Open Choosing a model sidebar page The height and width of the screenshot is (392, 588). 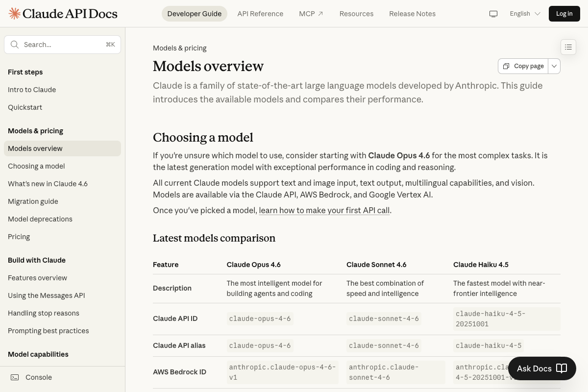(x=36, y=166)
